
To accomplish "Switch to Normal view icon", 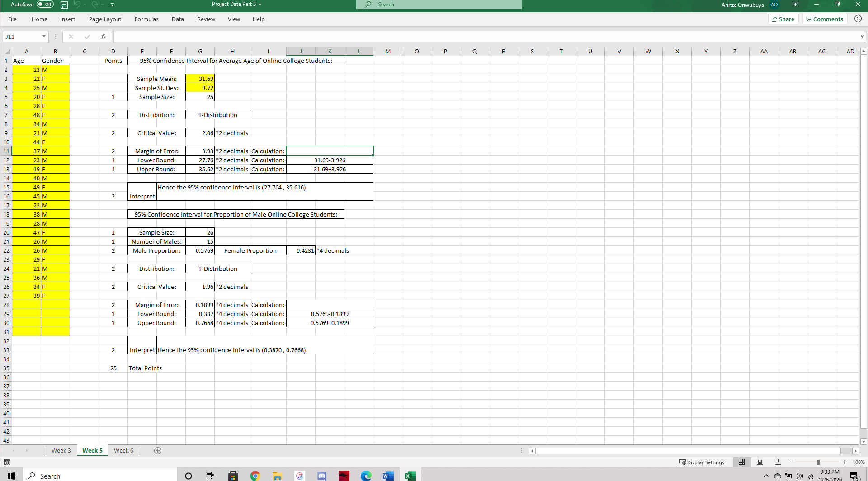I will [x=741, y=462].
